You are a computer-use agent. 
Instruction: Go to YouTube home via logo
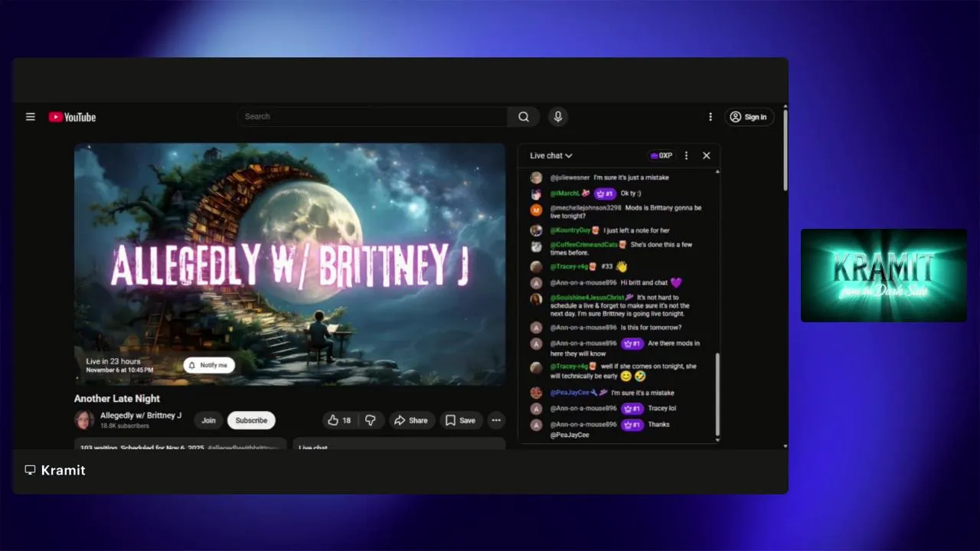[72, 117]
